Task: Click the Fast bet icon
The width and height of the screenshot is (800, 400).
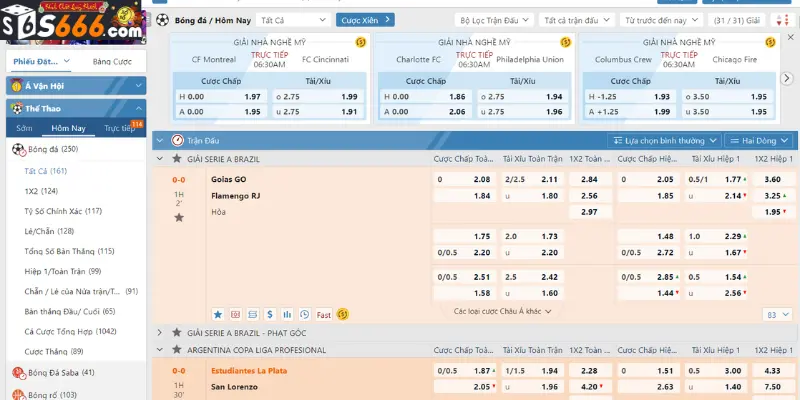Action: [x=323, y=314]
